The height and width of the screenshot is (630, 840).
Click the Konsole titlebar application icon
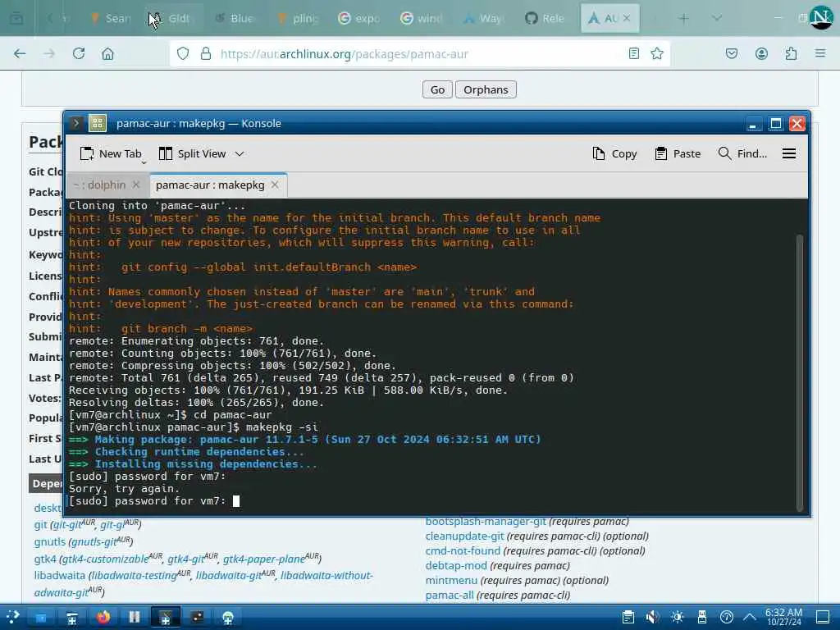(x=98, y=123)
